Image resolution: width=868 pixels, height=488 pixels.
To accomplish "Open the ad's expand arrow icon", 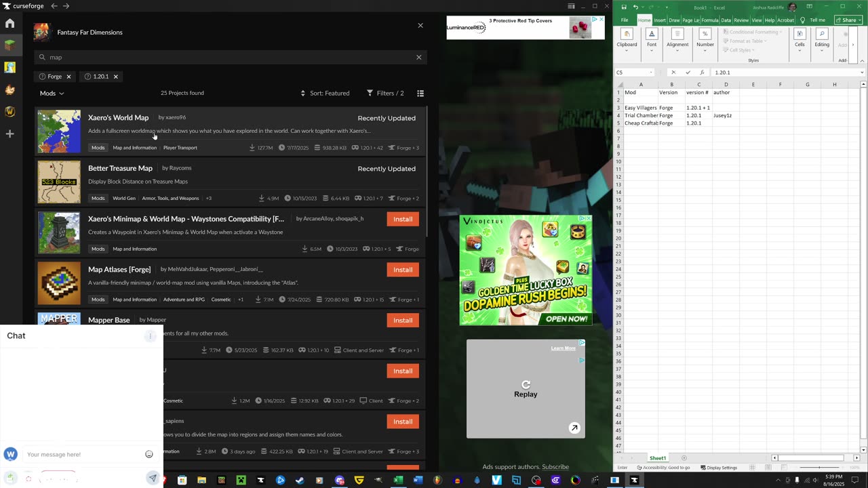I will pos(574,428).
